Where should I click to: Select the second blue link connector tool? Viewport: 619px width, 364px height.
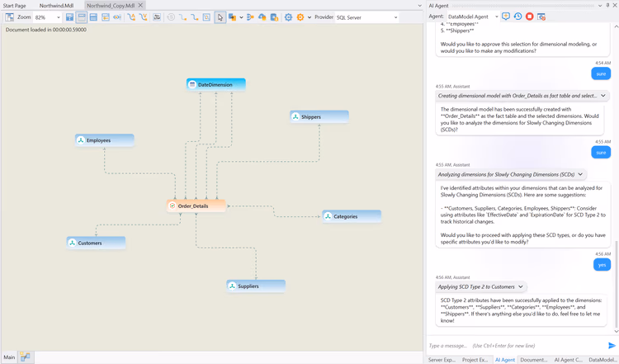coord(195,17)
